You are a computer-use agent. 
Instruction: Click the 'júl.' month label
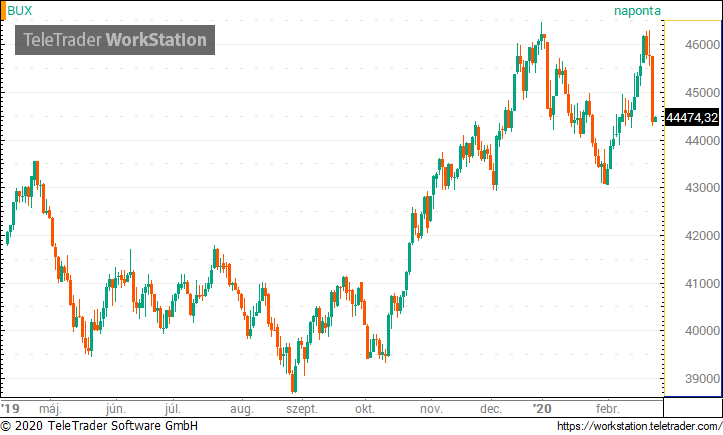coord(173,409)
